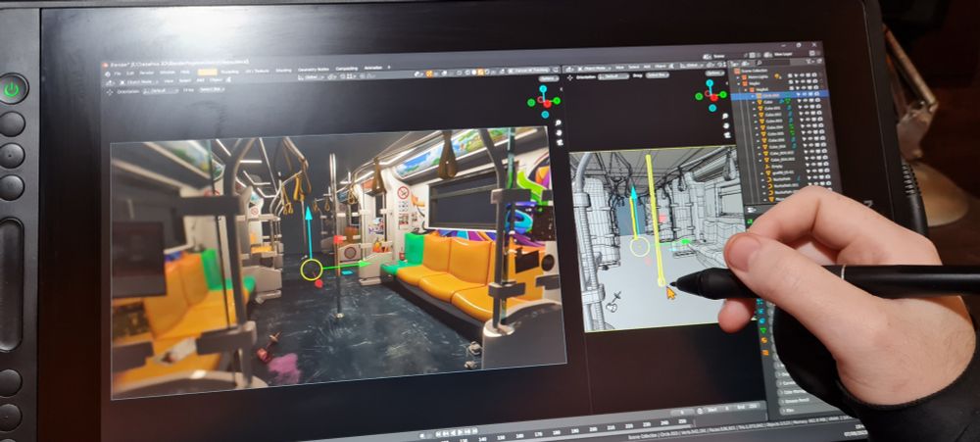Select the Cube row in the outliner
980x442 pixels.
(x=768, y=102)
